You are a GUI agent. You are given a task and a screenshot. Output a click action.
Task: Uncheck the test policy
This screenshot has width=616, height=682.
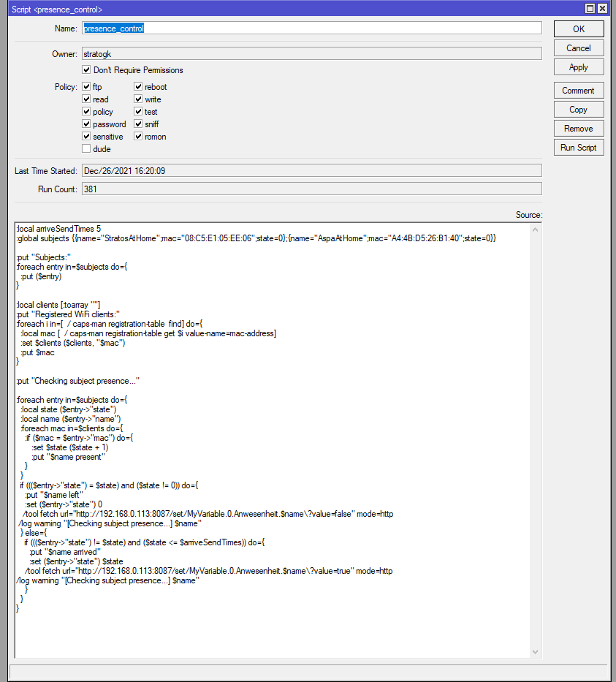(138, 111)
